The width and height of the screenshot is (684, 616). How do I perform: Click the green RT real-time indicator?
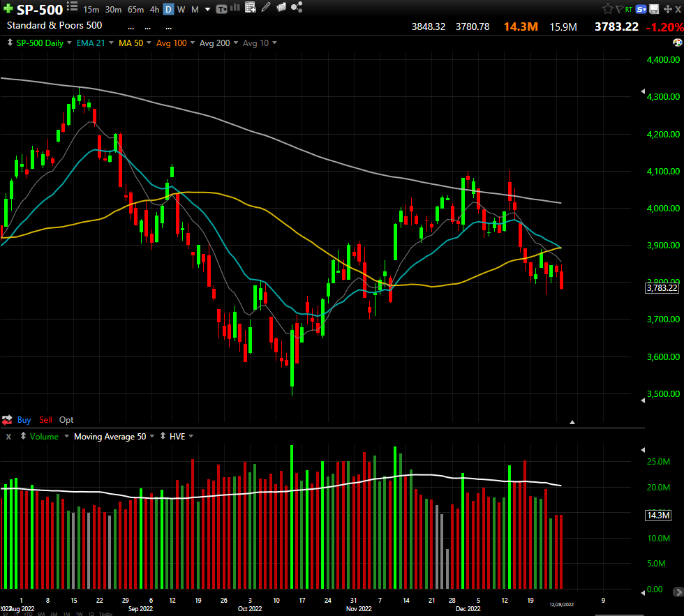[x=629, y=9]
